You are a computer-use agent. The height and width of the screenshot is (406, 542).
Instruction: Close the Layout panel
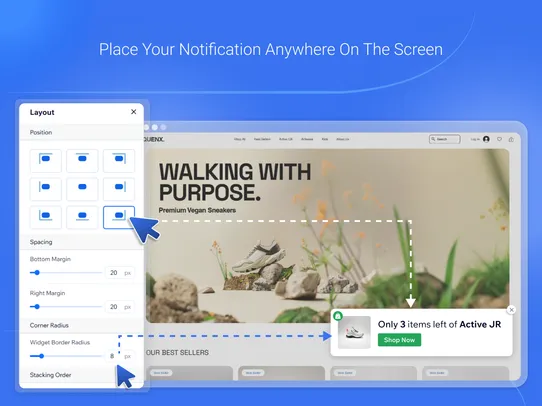click(x=134, y=112)
